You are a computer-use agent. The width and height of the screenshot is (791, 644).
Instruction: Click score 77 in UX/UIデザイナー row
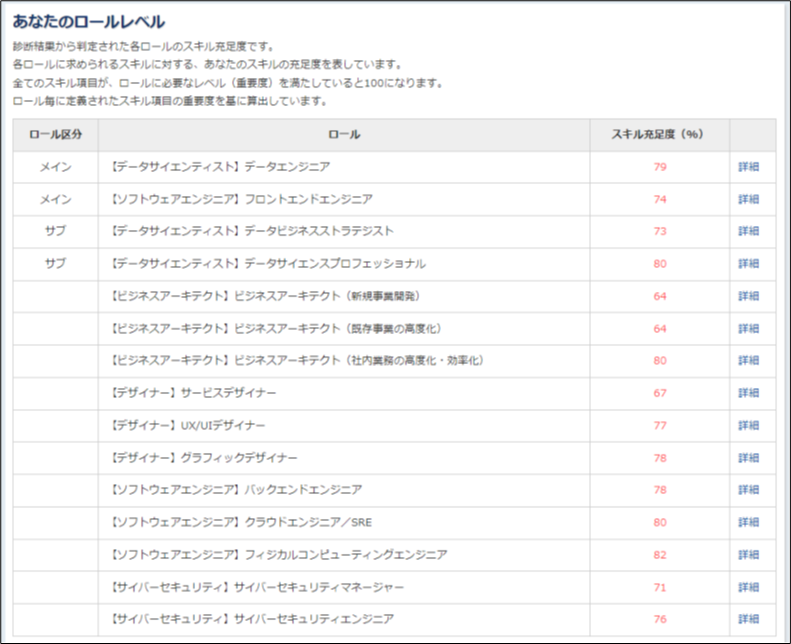tap(660, 426)
